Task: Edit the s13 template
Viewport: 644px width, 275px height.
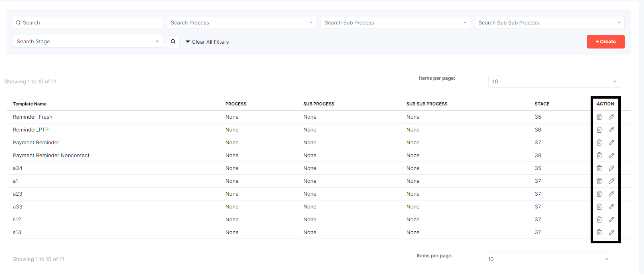Action: point(611,233)
